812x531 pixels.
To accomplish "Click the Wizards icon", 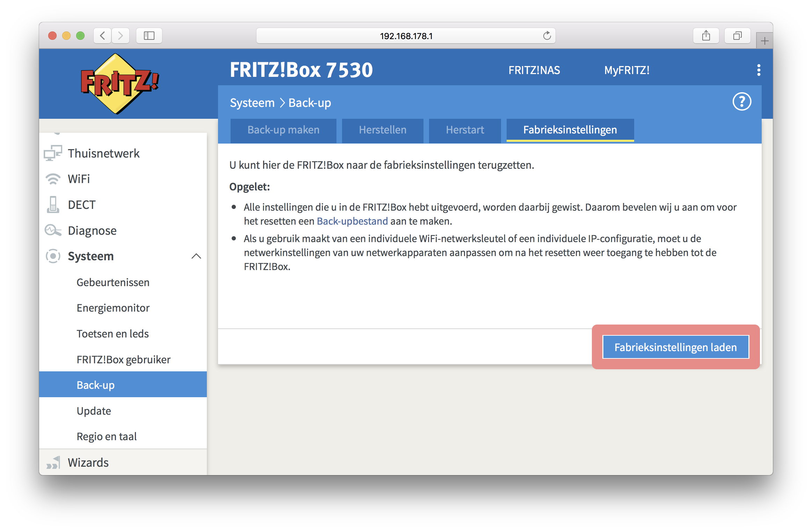I will click(x=53, y=462).
